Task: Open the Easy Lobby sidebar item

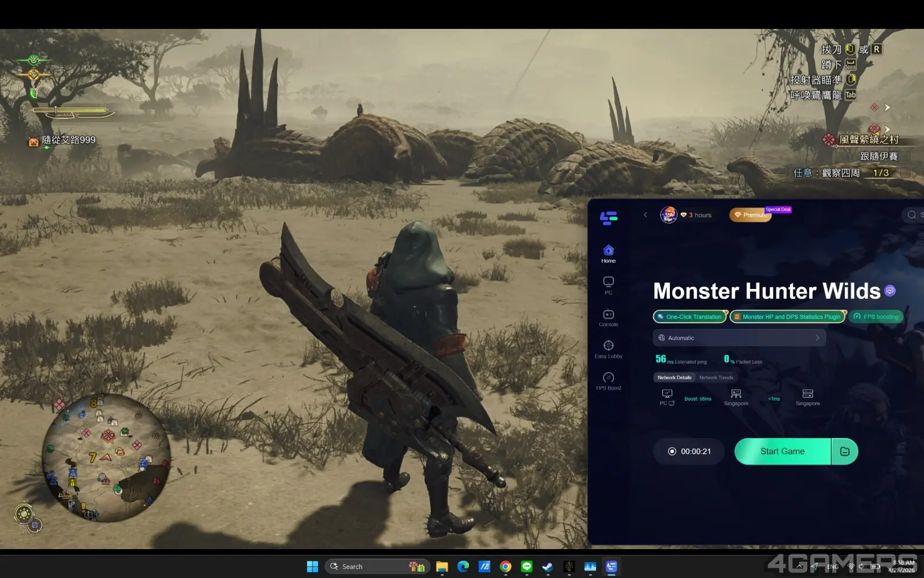Action: pos(608,350)
